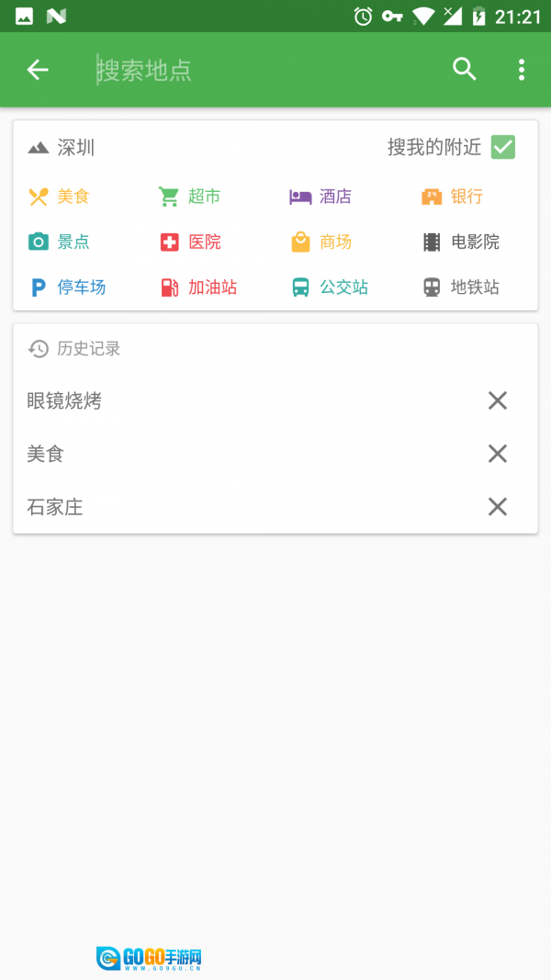Uncheck the 搜我的附近 checkbox

(502, 147)
